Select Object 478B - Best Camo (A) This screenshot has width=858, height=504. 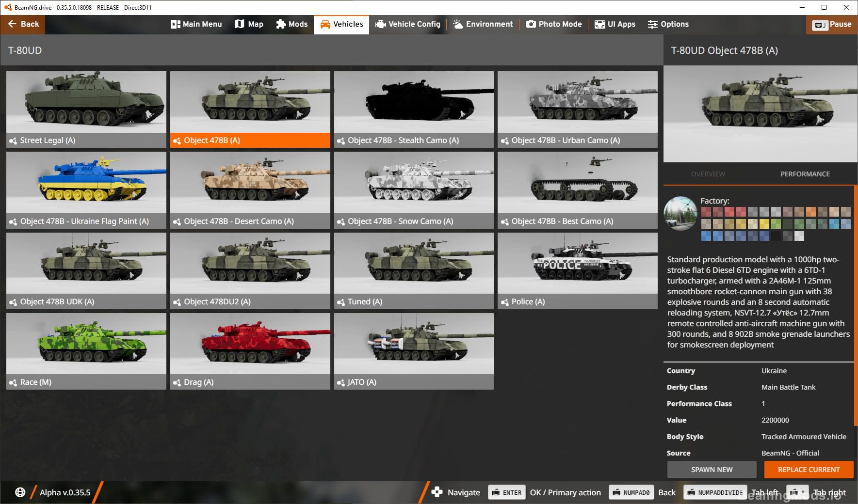[x=578, y=190]
